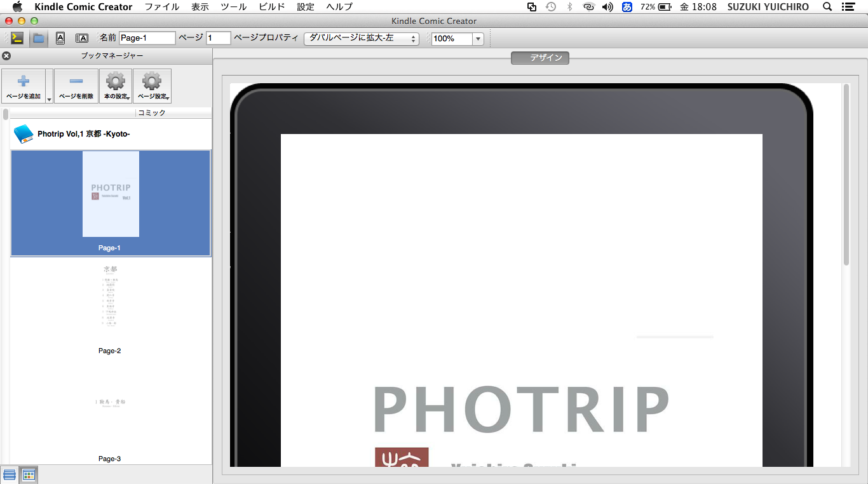Click the terminal-style icon in the toolbar
The width and height of the screenshot is (868, 484).
[17, 38]
